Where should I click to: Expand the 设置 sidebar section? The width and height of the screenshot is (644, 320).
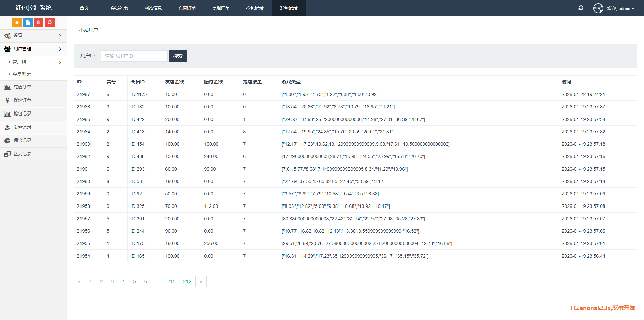[x=33, y=36]
